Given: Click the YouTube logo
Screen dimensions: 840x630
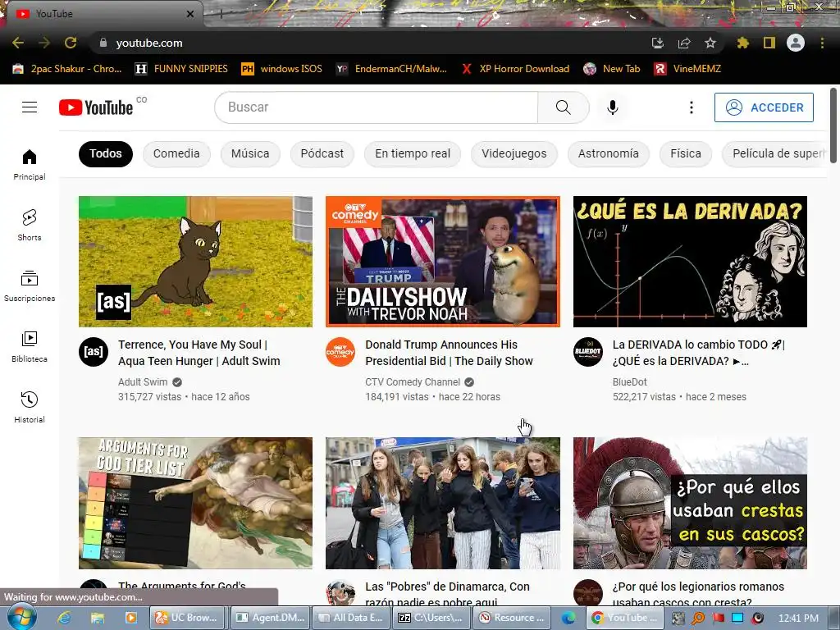Looking at the screenshot, I should click(x=96, y=107).
